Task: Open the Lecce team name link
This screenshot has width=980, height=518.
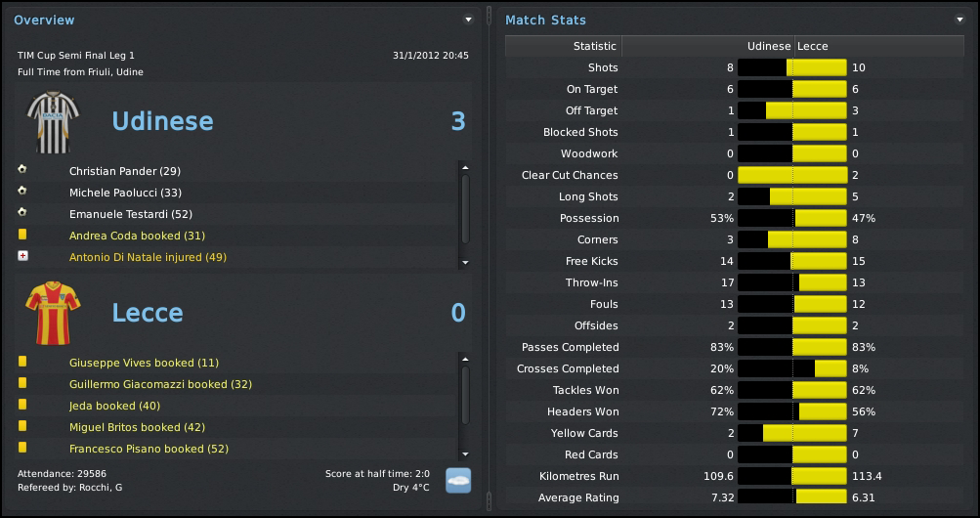Action: click(148, 313)
